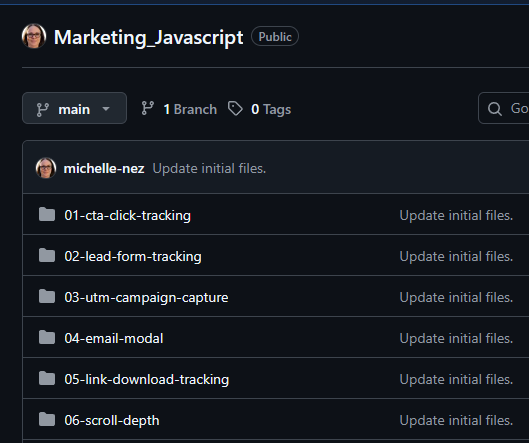529x443 pixels.
Task: Open the commit message on the 04-email-modal row
Action: (456, 338)
